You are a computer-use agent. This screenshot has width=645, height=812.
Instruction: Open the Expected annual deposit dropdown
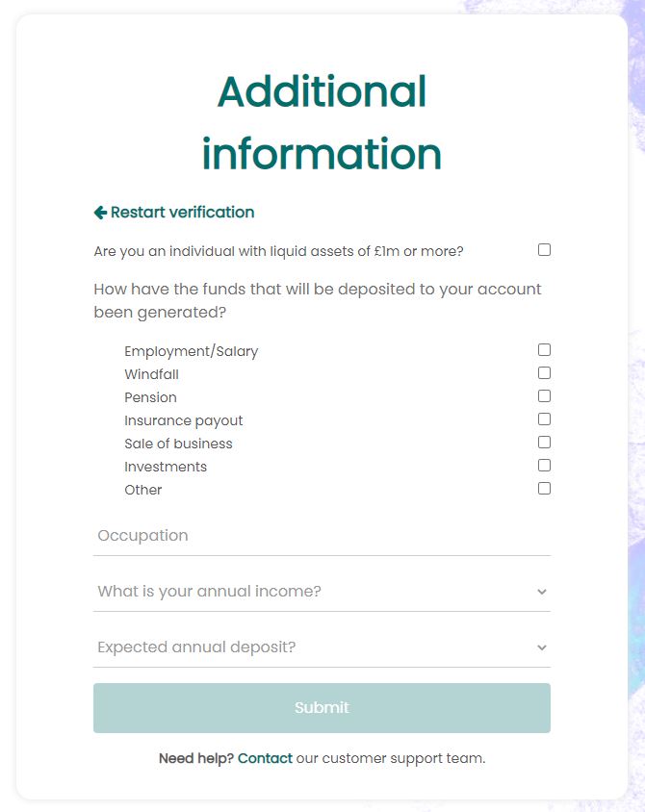322,647
